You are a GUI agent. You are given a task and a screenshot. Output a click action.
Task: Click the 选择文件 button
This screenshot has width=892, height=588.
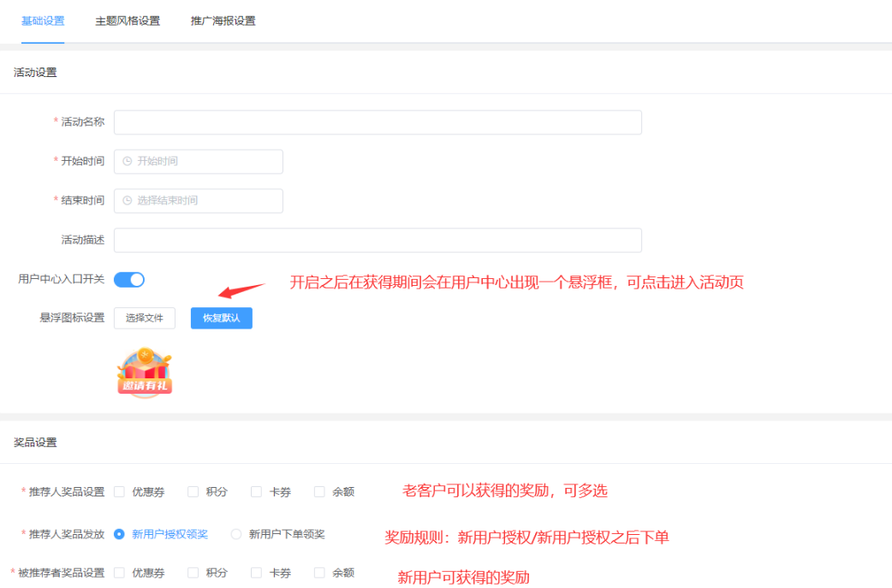(145, 318)
